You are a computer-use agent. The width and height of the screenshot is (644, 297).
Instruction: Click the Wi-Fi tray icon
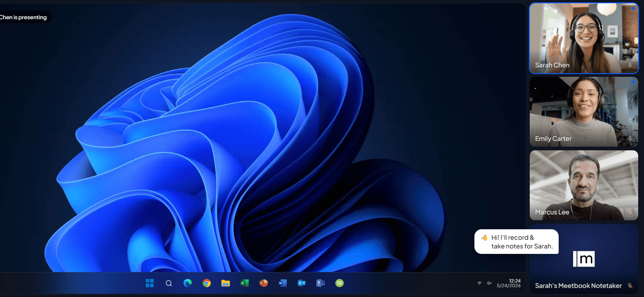click(479, 283)
